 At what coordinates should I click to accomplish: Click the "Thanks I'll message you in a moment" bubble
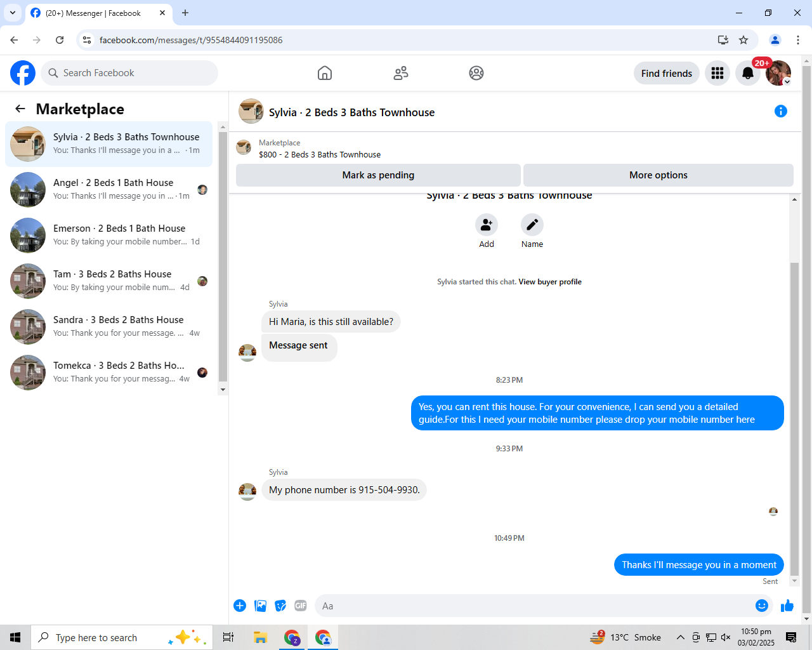click(699, 565)
